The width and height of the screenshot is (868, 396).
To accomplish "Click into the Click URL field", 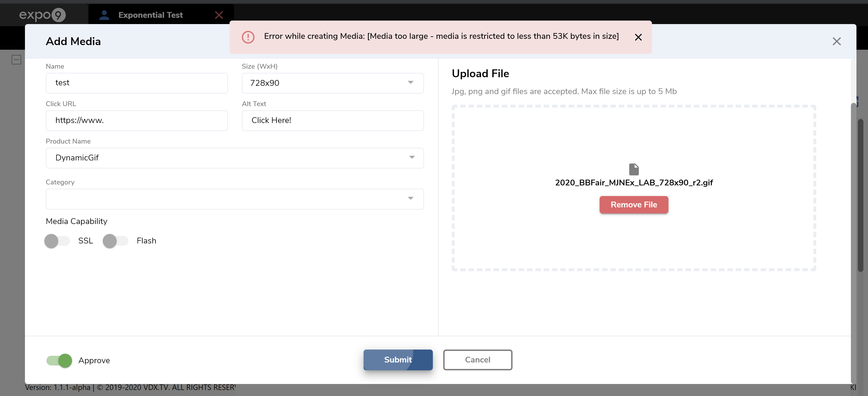I will (137, 120).
